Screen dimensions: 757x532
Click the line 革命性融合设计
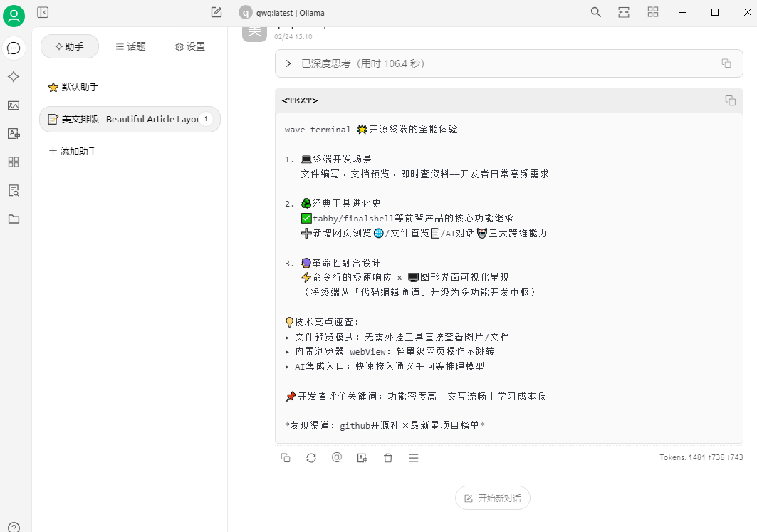point(333,263)
